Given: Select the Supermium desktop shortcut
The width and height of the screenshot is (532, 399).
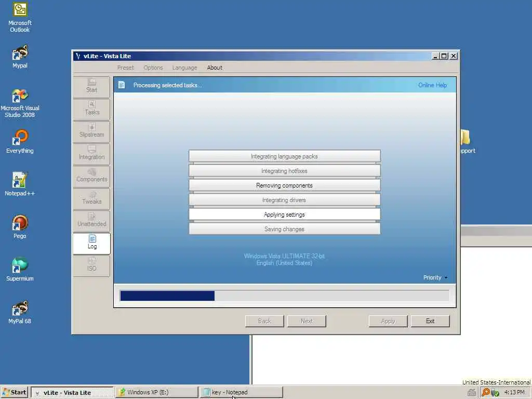Looking at the screenshot, I should pos(20,270).
